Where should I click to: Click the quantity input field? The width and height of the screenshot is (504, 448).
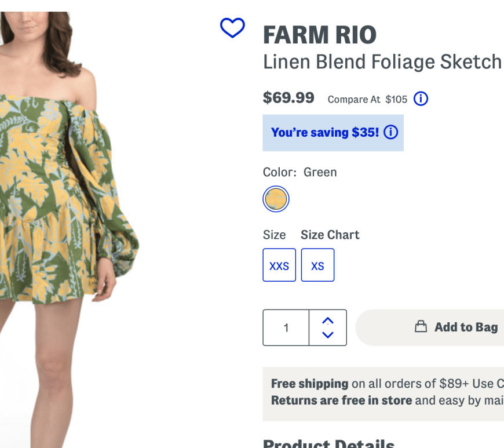point(286,327)
